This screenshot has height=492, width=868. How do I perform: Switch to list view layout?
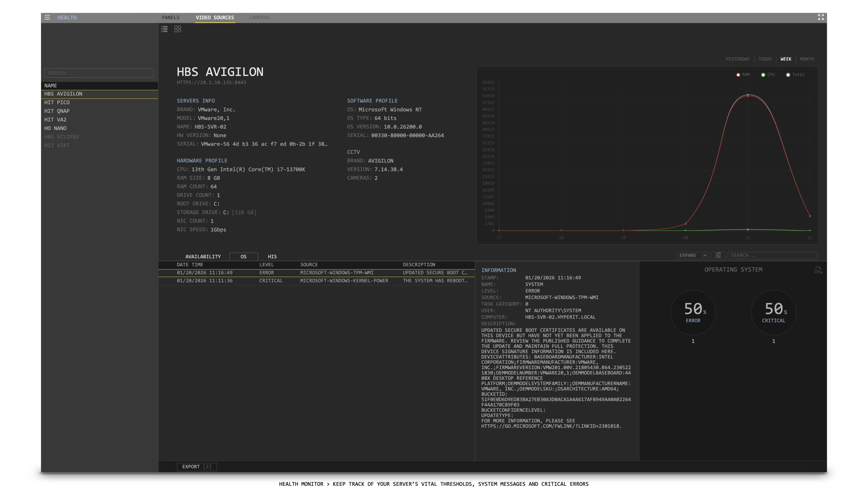165,29
